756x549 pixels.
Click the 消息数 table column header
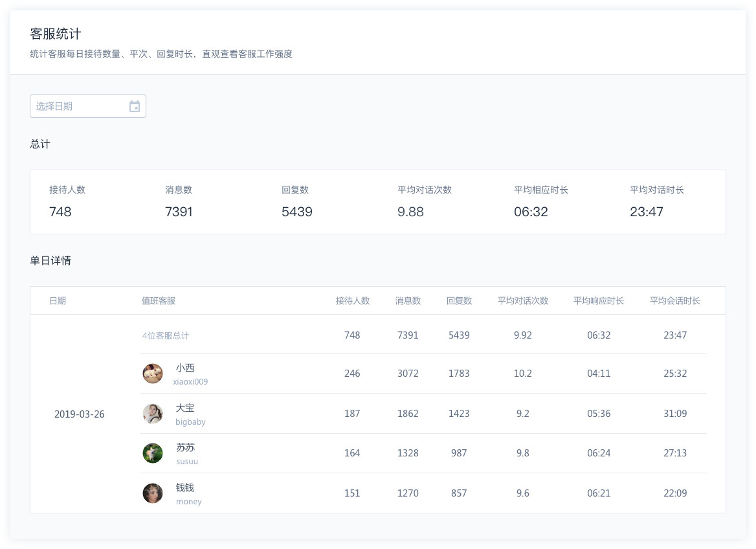tap(408, 301)
